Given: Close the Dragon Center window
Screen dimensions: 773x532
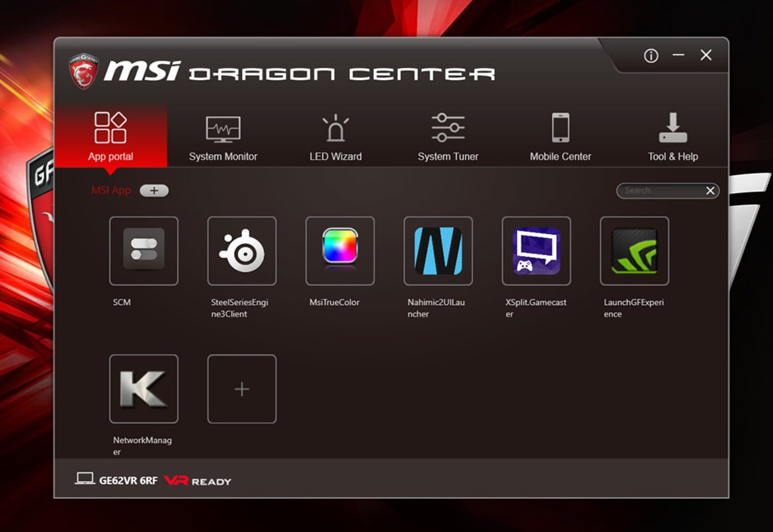Looking at the screenshot, I should point(706,55).
